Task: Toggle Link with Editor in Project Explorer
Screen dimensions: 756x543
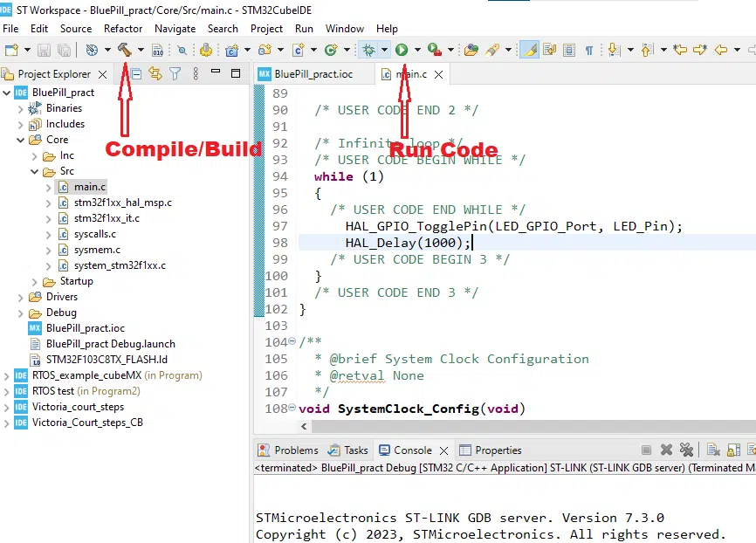Action: [x=155, y=74]
